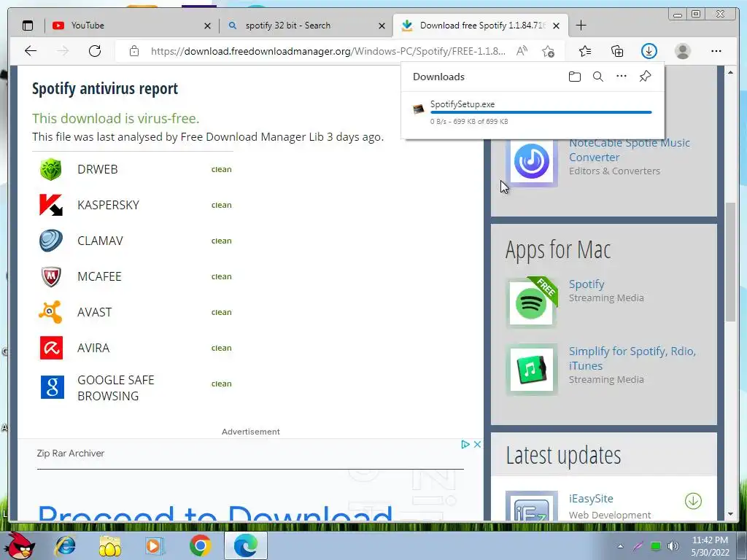Click the address bar URL
Image resolution: width=747 pixels, height=560 pixels.
pos(328,51)
